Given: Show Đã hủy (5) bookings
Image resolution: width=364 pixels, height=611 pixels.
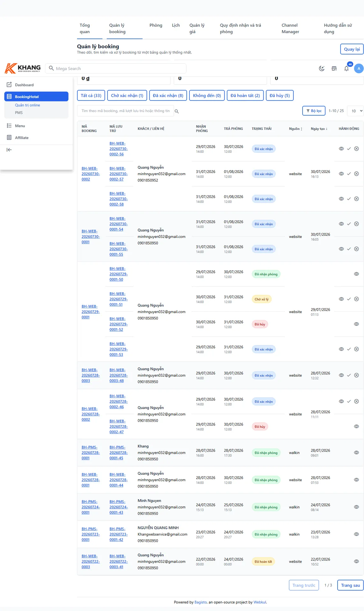Looking at the screenshot, I should coord(280,96).
